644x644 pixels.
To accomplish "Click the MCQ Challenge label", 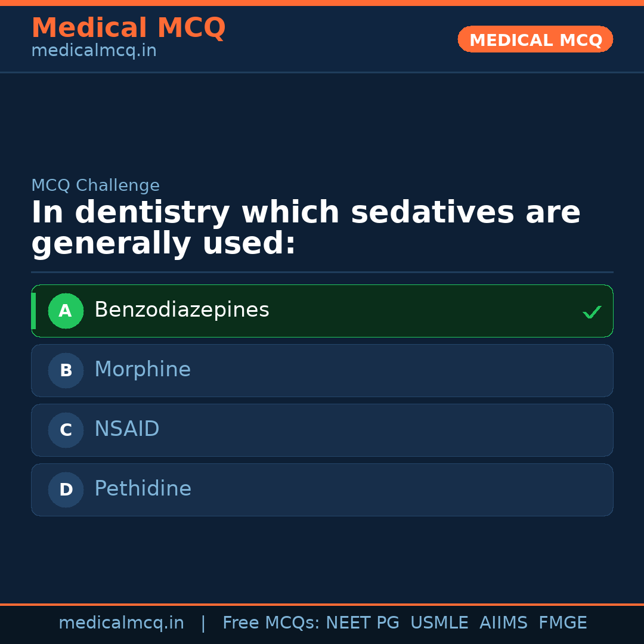I will (x=95, y=185).
